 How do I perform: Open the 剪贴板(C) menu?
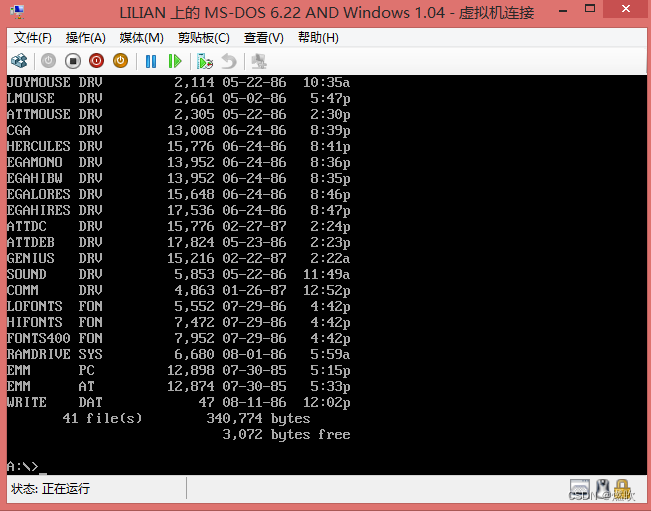203,38
